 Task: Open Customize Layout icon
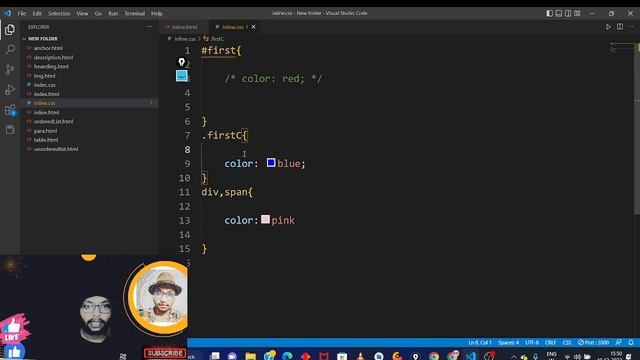tap(577, 13)
